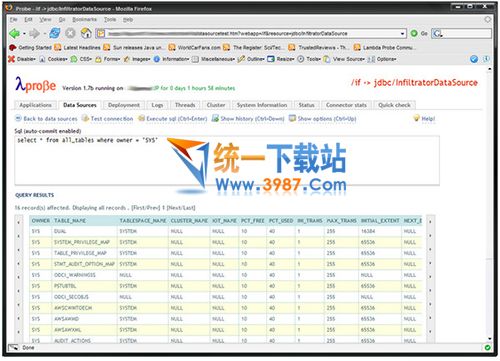This screenshot has height=361, width=500.
Task: Click Show history (Ctrl+Down) link
Action: point(252,119)
